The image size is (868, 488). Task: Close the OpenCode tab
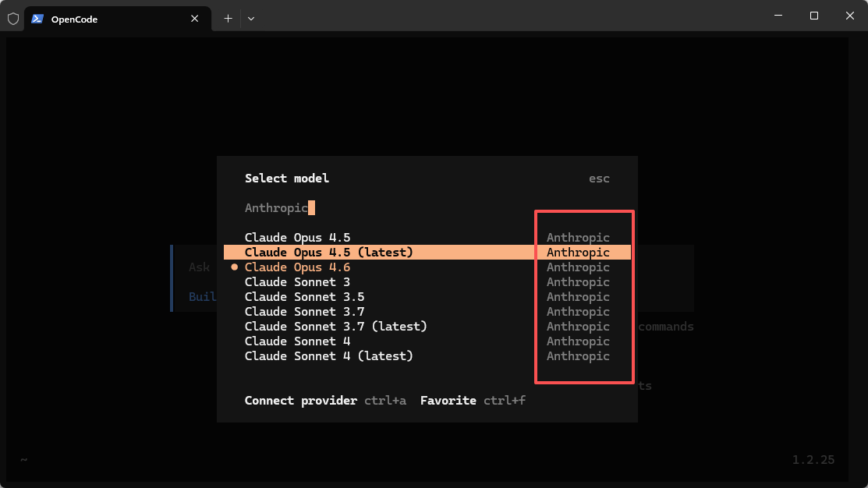click(195, 19)
